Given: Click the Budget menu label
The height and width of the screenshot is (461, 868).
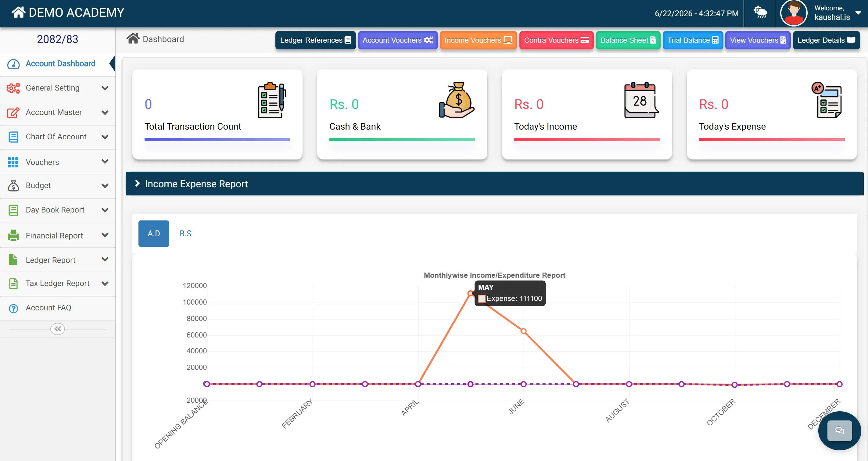Looking at the screenshot, I should tap(38, 186).
